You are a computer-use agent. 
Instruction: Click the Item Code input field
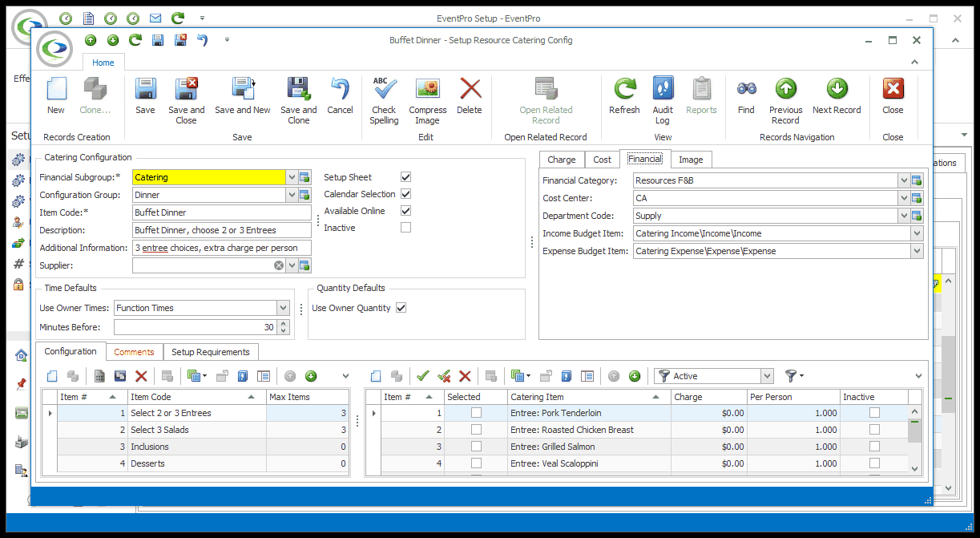222,212
